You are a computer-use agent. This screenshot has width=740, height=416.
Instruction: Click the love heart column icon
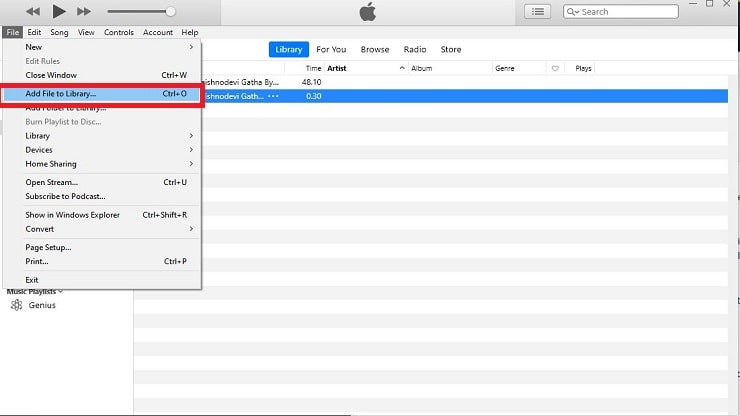[x=555, y=68]
